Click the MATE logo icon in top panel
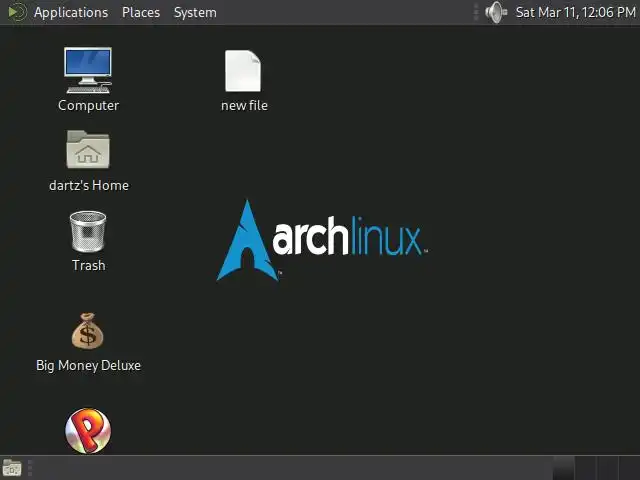Viewport: 640px width, 480px height. [17, 12]
